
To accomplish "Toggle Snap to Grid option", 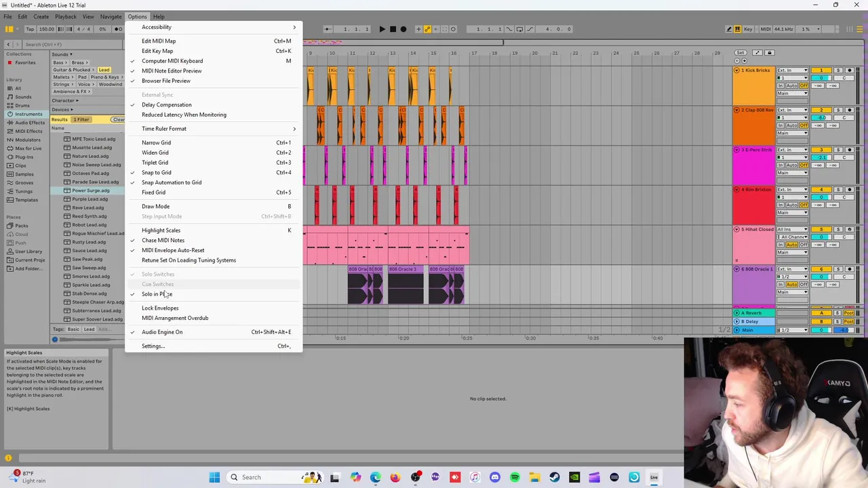I will point(214,172).
